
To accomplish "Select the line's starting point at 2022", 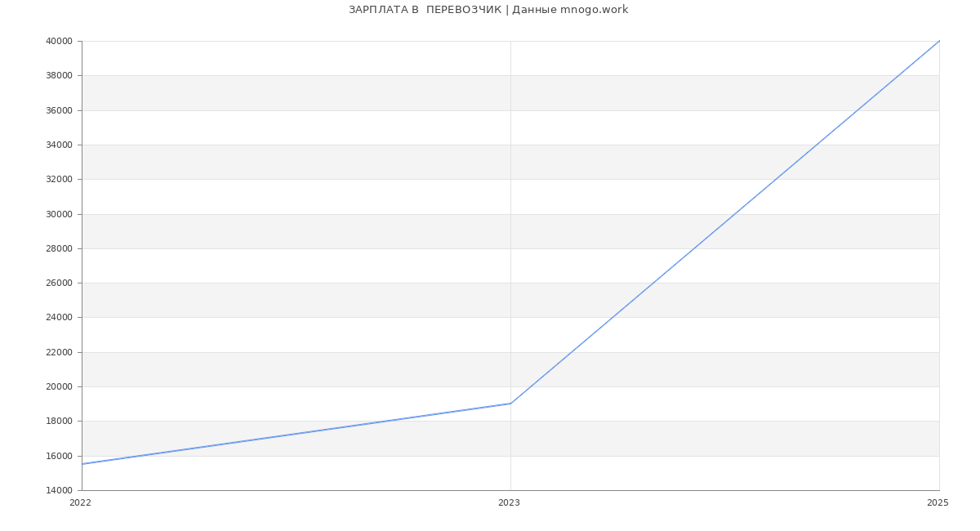I will (x=82, y=464).
